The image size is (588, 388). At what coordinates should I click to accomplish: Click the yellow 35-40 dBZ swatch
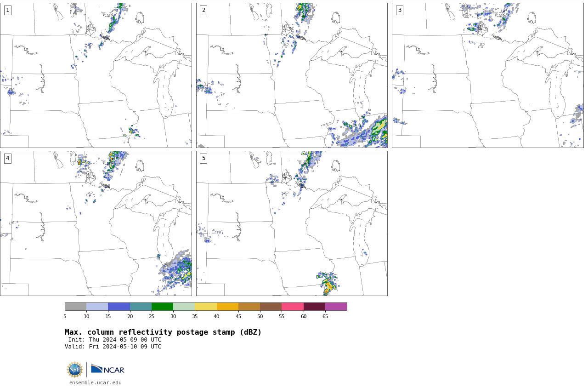tap(206, 307)
